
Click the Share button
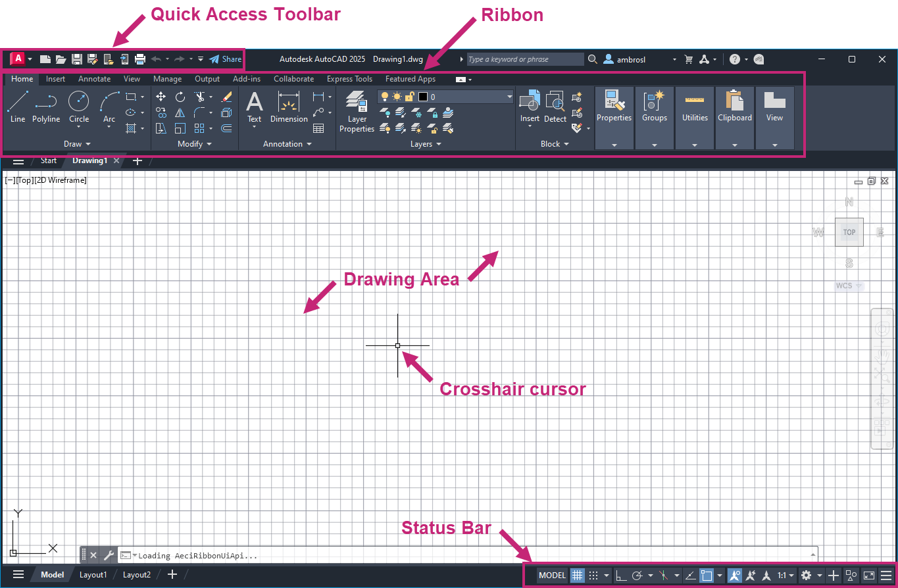tap(226, 59)
